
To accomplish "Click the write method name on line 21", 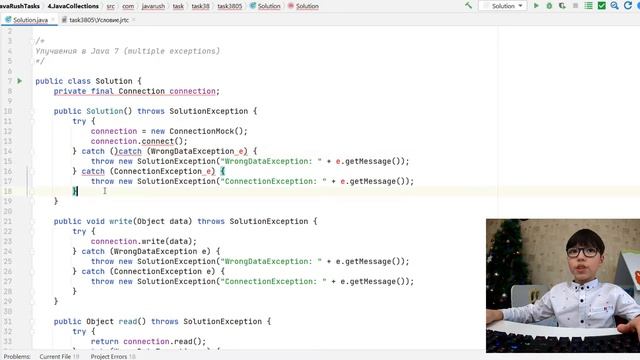I will (120, 221).
